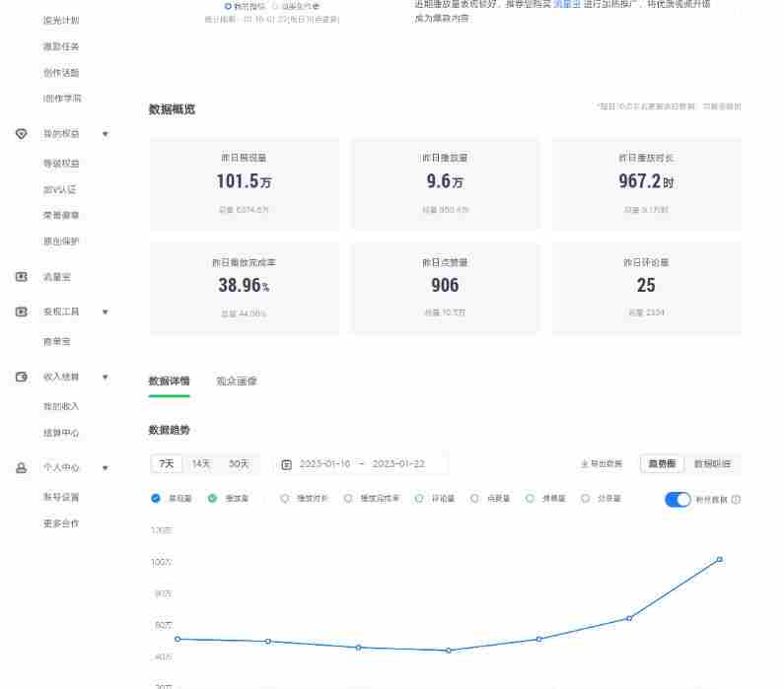The image size is (784, 689).
Task: Open 我的收入 in the sidebar
Action: 61,406
